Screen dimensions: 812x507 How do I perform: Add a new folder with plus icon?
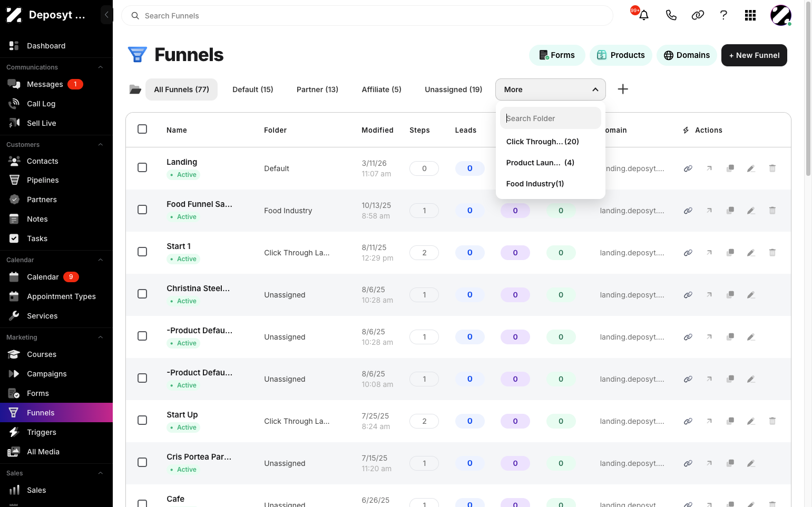point(623,89)
